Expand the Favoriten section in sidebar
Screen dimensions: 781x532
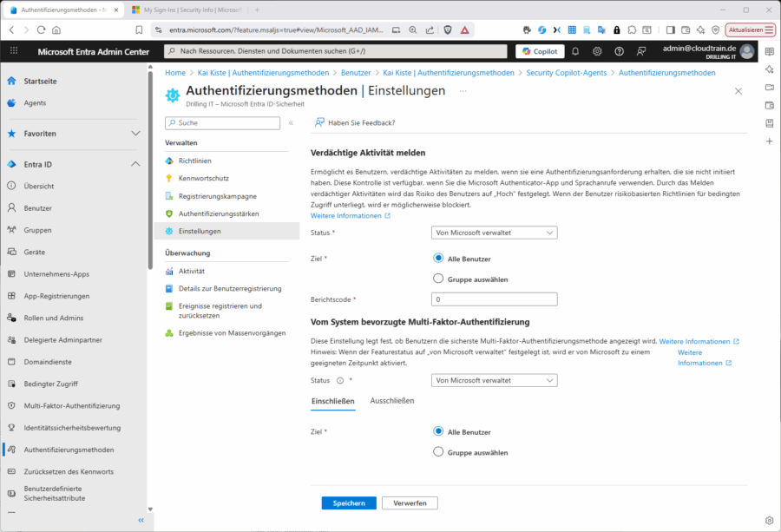(135, 134)
